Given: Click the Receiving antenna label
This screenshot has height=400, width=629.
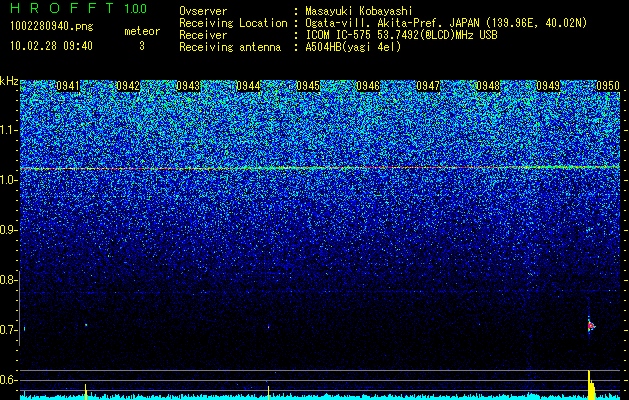Looking at the screenshot, I should point(230,47).
